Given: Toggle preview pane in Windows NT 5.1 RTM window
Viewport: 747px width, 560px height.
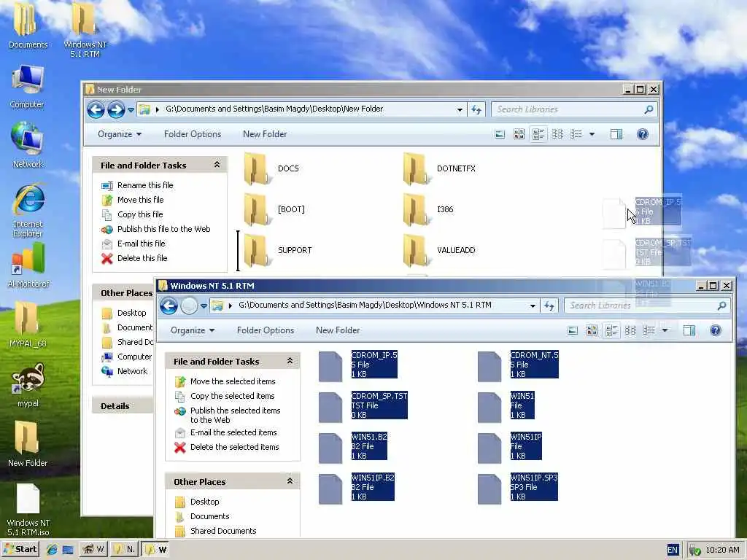Looking at the screenshot, I should 689,330.
